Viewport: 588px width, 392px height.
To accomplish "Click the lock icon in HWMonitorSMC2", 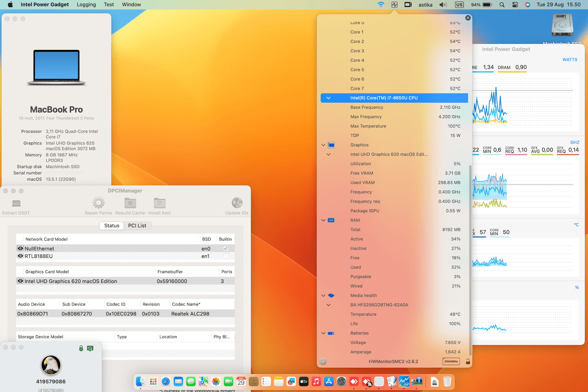I will point(468,361).
